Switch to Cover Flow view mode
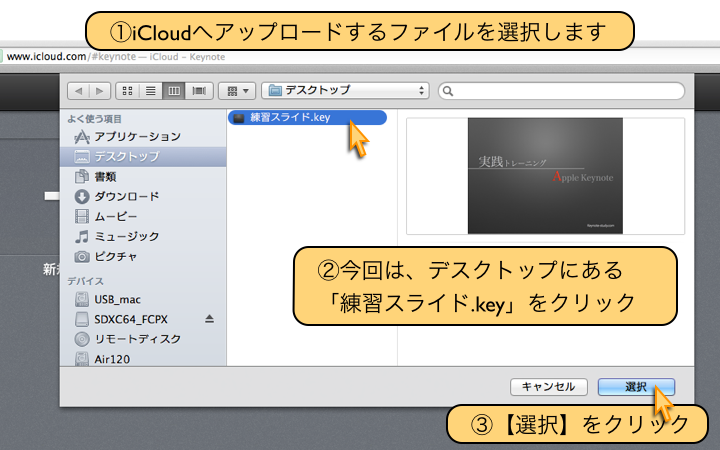This screenshot has width=720, height=450. click(200, 91)
